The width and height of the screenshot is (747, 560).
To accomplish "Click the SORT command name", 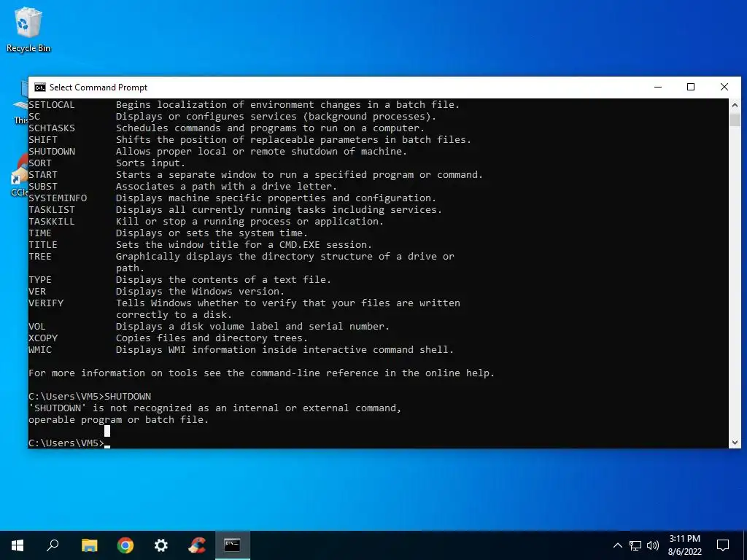I will pyautogui.click(x=40, y=163).
